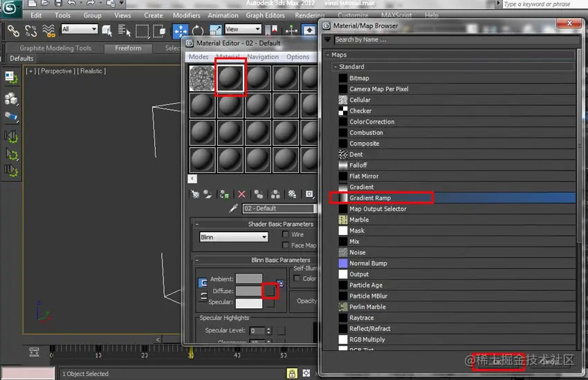Collapse the Maps group in browser

pos(328,55)
